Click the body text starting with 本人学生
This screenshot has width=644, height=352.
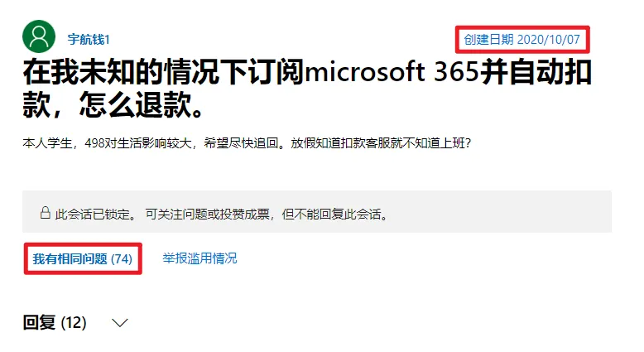tap(247, 143)
